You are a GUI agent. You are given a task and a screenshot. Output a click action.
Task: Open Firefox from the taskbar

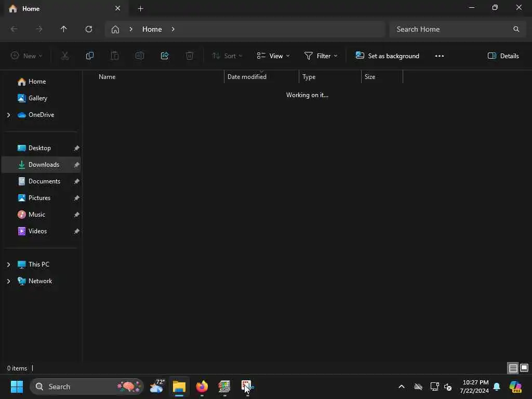[x=202, y=387]
